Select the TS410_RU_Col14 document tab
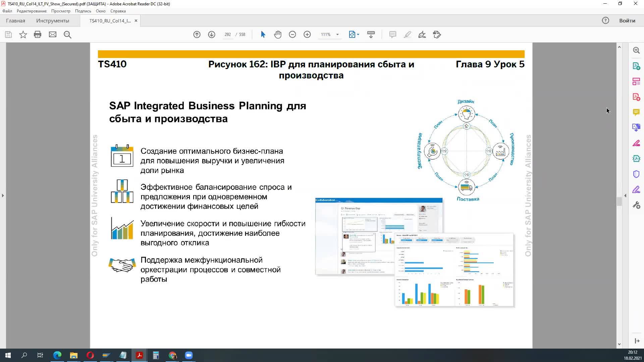 click(110, 20)
